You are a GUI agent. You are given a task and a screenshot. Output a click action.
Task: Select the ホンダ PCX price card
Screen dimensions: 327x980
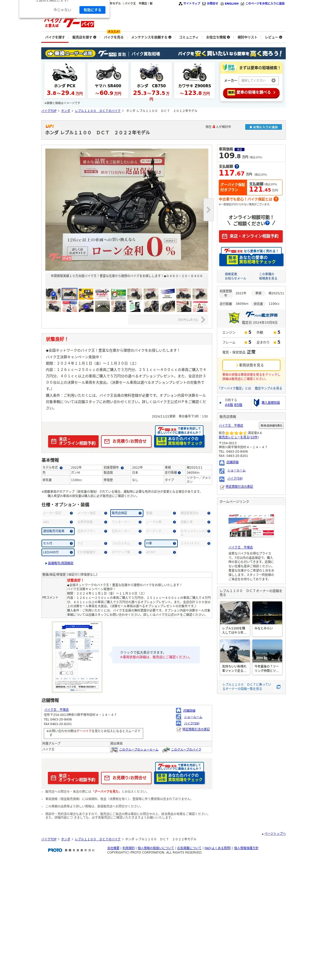pyautogui.click(x=65, y=80)
